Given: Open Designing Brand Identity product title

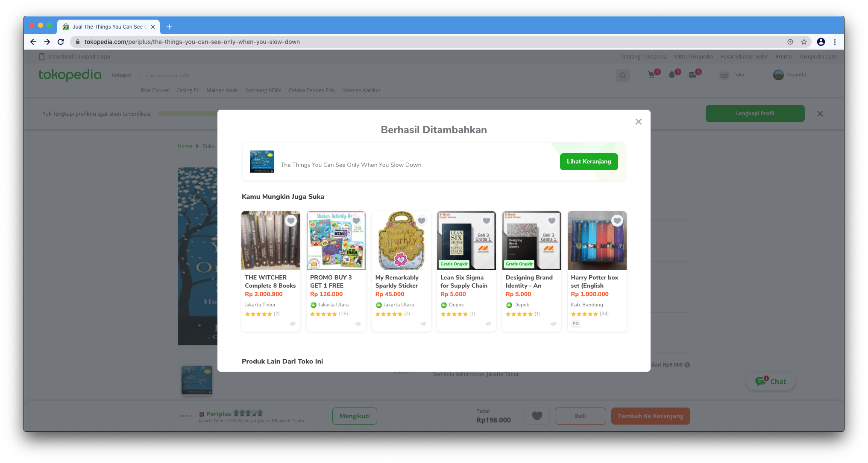Looking at the screenshot, I should coord(529,282).
